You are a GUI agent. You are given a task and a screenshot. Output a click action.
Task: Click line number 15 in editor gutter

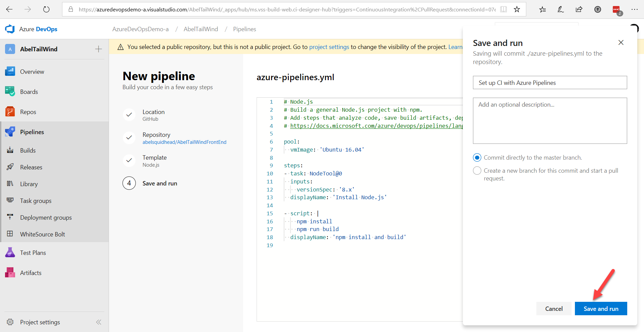coord(270,213)
